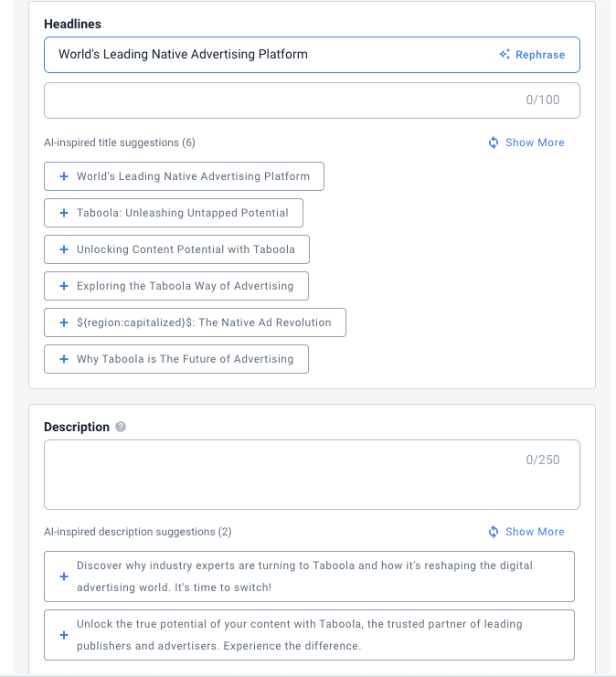Add 'World's Leading Native Advertising Platform' suggestion
Image resolution: width=616 pixels, height=677 pixels.
coord(184,176)
